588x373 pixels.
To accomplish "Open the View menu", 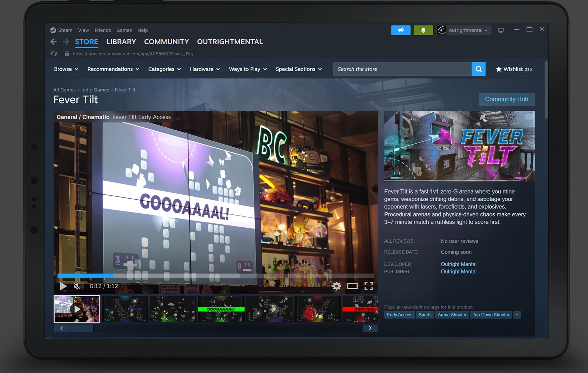I will pyautogui.click(x=83, y=30).
